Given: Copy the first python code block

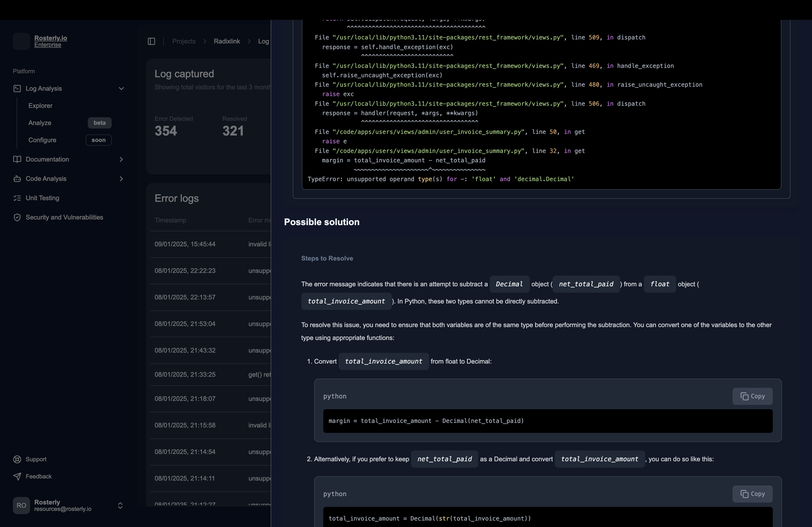Looking at the screenshot, I should (752, 396).
